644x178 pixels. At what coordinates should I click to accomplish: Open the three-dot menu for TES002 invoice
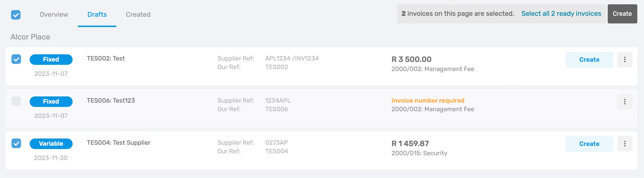624,60
